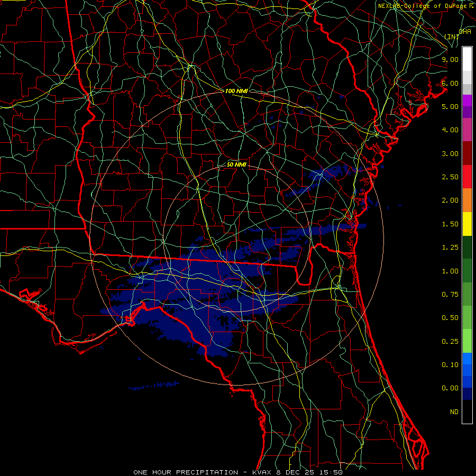Click the OHA product label
Image resolution: width=476 pixels, height=476 pixels.
click(x=465, y=31)
